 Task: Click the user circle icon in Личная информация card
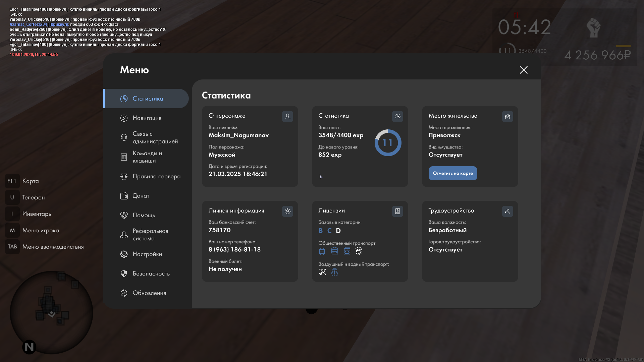287,211
